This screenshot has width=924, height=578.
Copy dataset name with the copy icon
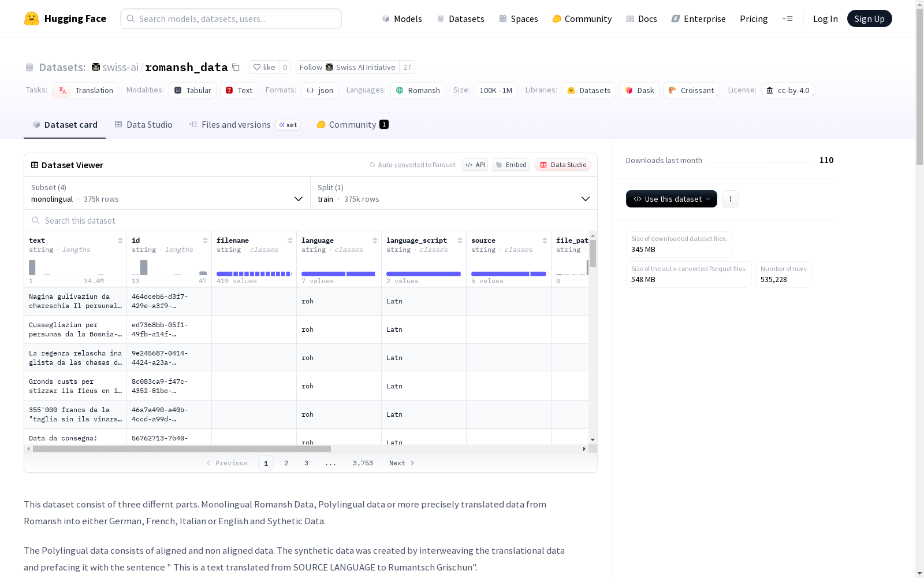(236, 67)
